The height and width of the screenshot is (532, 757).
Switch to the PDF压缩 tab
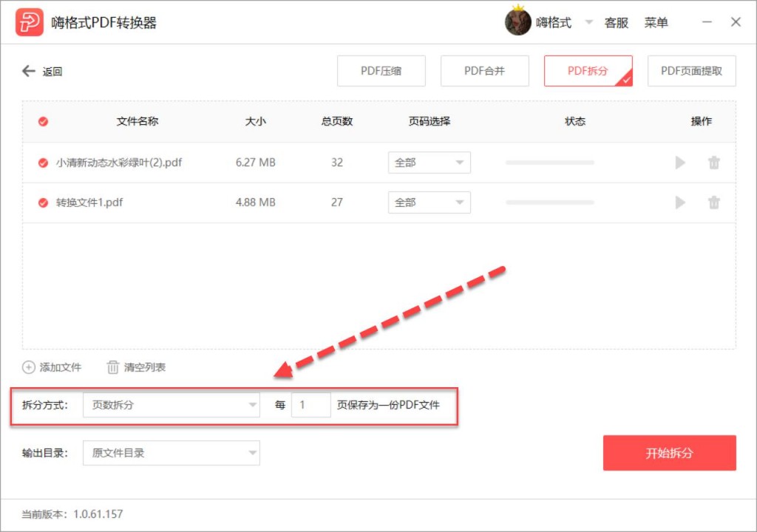tap(381, 71)
